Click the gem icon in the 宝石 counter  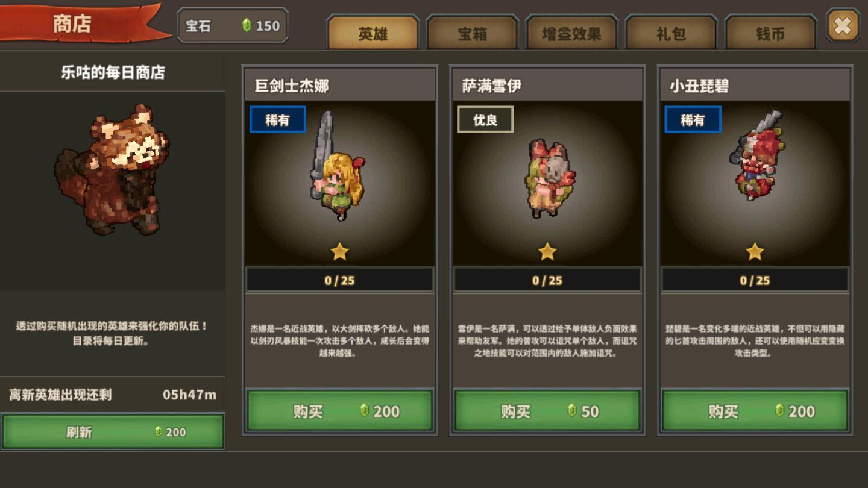click(x=246, y=25)
